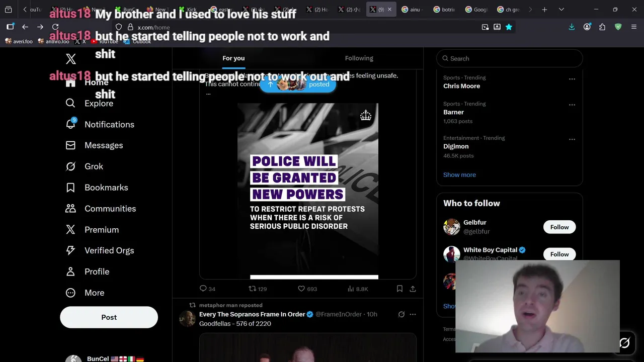The height and width of the screenshot is (362, 644).
Task: Open the floating Grok button
Action: (x=624, y=343)
